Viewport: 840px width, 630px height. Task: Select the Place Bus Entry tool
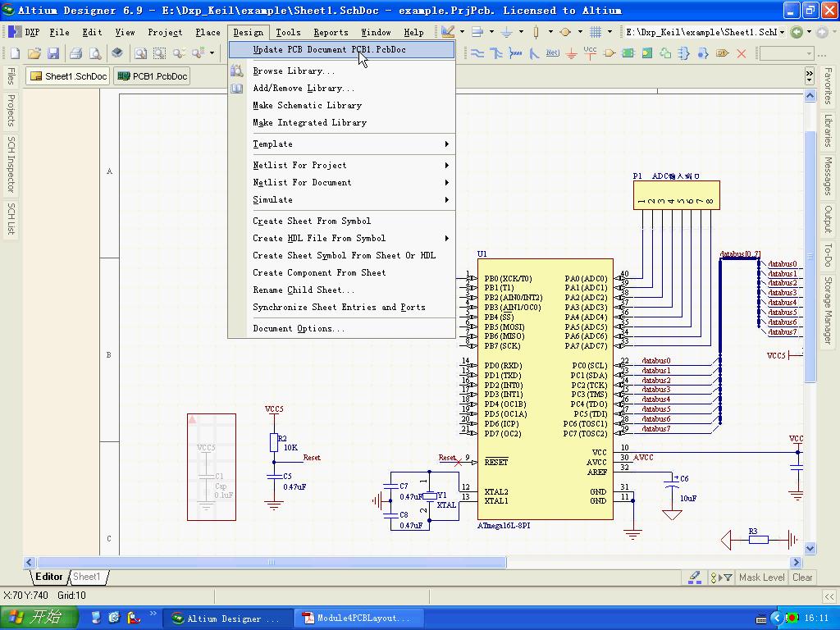pyautogui.click(x=533, y=53)
